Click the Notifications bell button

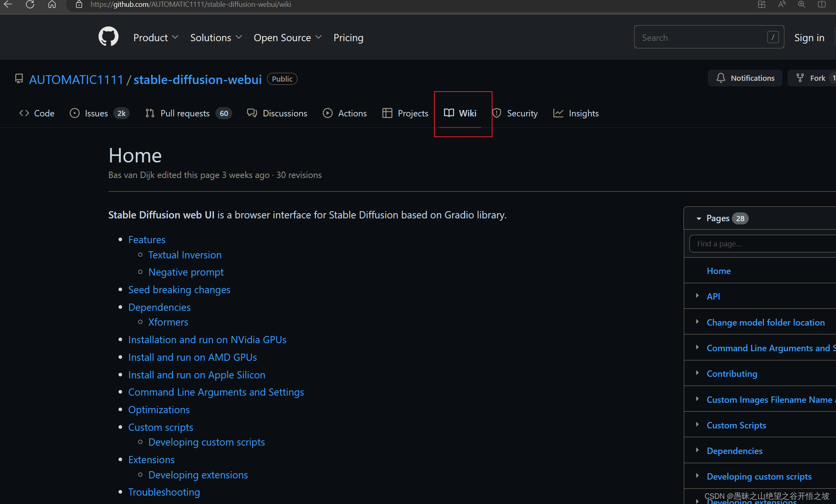pos(745,78)
